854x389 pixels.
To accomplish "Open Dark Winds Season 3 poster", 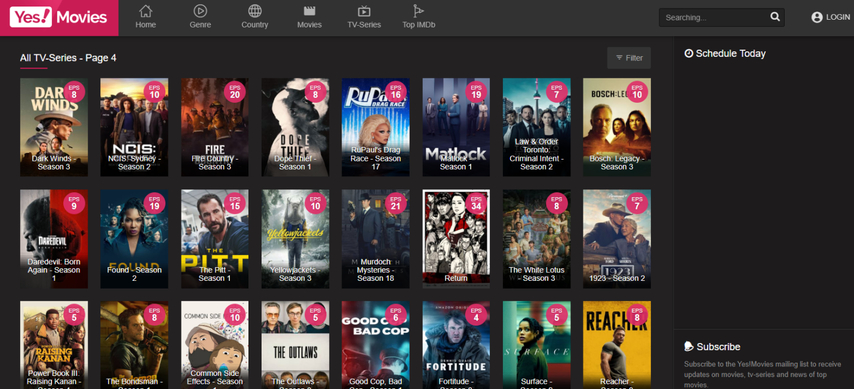I will pyautogui.click(x=54, y=127).
